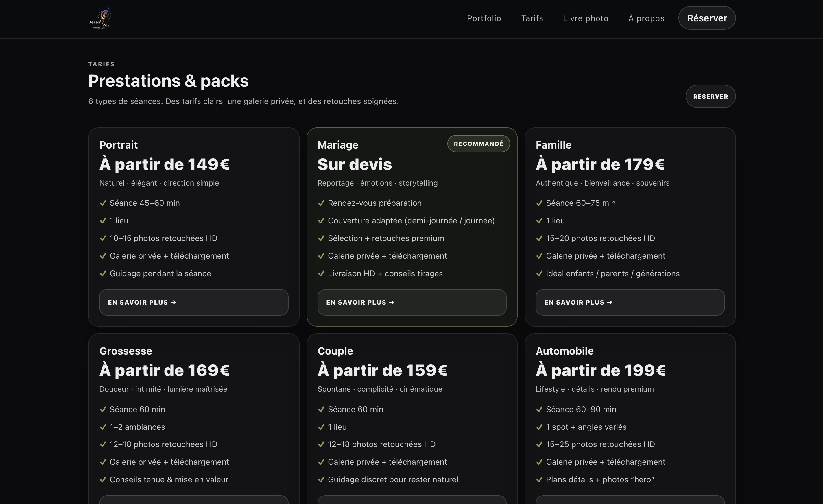Click EN SAVOIR PLUS in the Famille card

click(630, 302)
